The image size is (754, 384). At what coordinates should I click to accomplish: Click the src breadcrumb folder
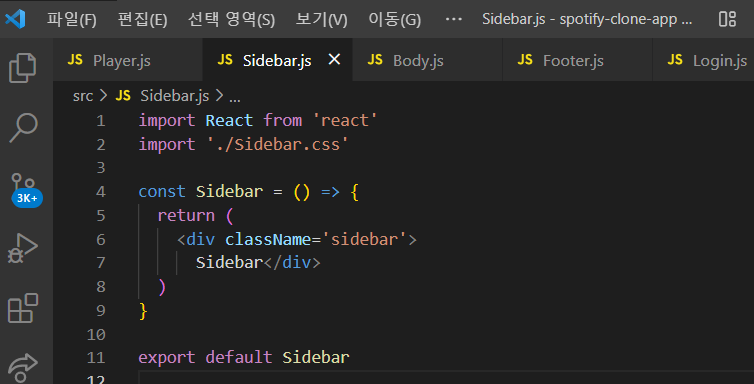[x=83, y=96]
